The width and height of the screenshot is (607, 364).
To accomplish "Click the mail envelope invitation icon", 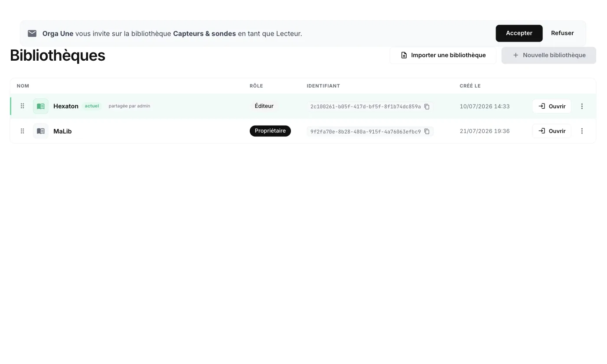I will click(x=32, y=33).
